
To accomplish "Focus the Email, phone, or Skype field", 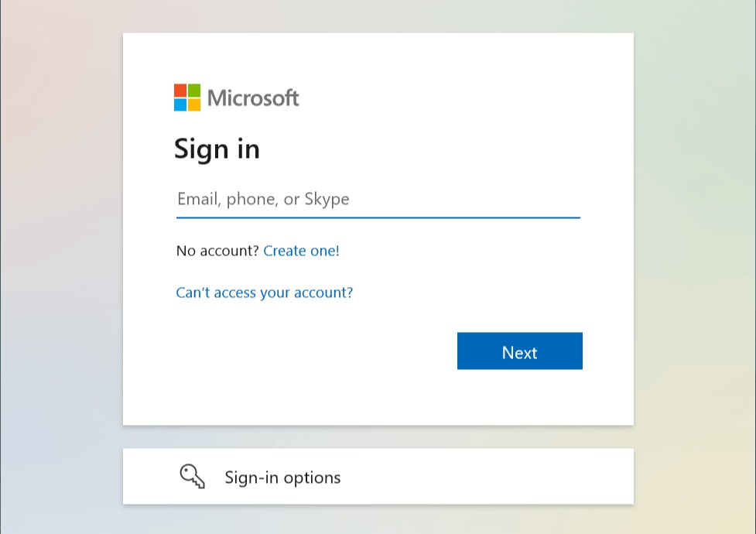I will click(x=378, y=199).
